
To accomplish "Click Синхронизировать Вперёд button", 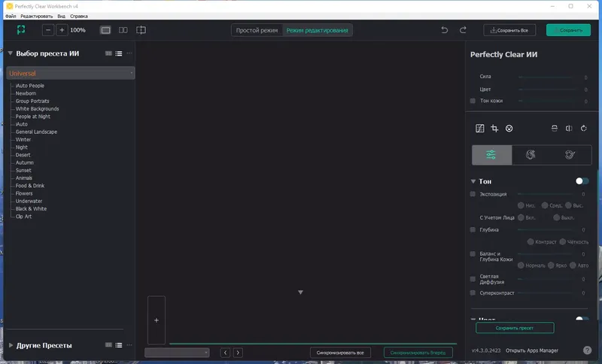I will pyautogui.click(x=418, y=353).
